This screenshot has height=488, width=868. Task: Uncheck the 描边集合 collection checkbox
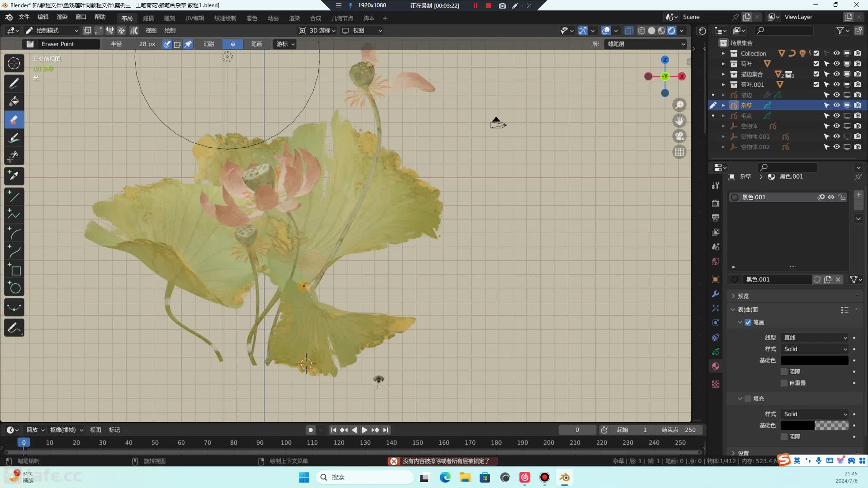(816, 74)
